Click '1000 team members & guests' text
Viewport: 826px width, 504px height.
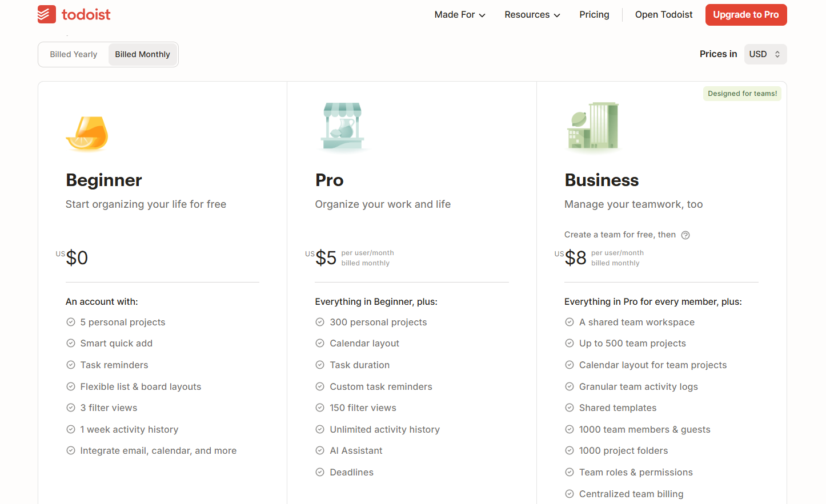tap(645, 429)
